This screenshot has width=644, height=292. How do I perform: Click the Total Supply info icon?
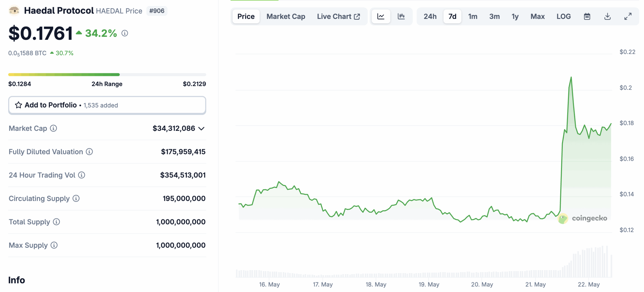(56, 222)
